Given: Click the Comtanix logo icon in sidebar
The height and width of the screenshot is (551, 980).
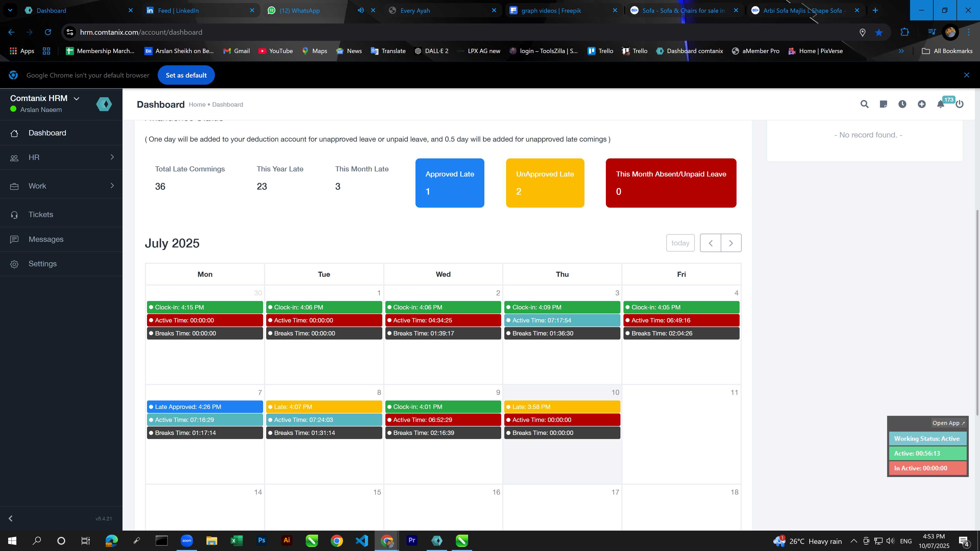Looking at the screenshot, I should pos(104,104).
